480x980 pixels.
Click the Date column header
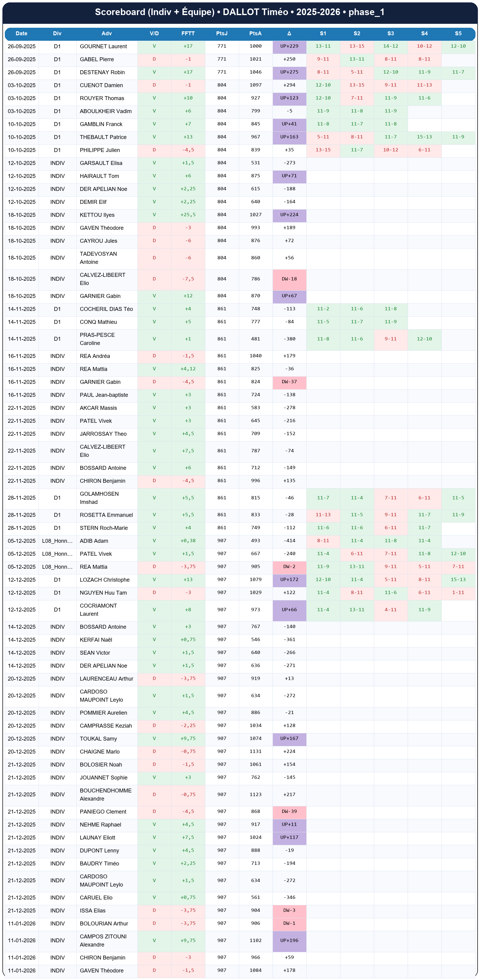pos(21,33)
